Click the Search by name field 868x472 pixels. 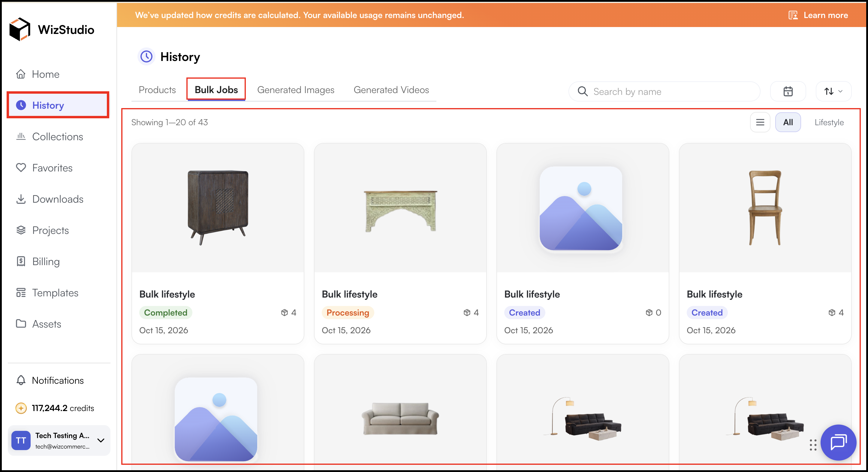664,91
